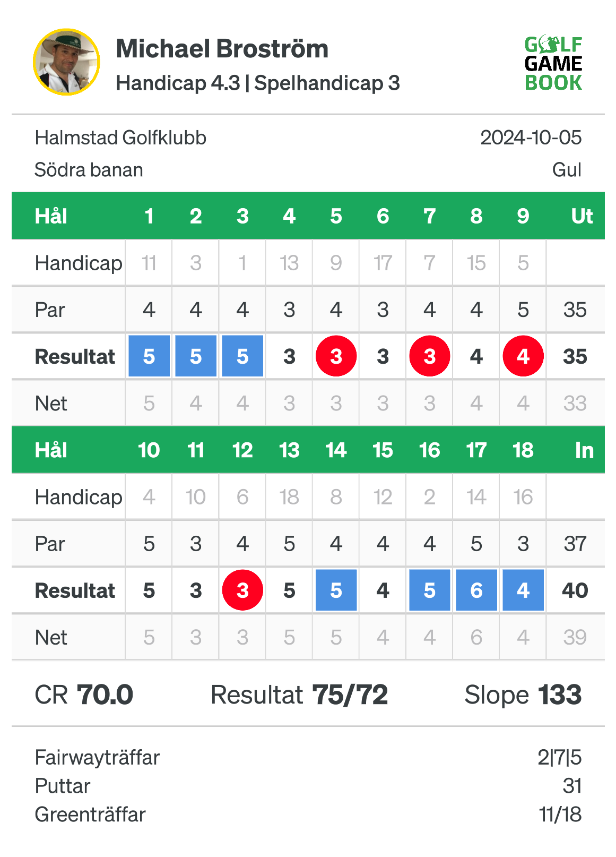Select the In column header
The height and width of the screenshot is (857, 616).
tap(584, 450)
